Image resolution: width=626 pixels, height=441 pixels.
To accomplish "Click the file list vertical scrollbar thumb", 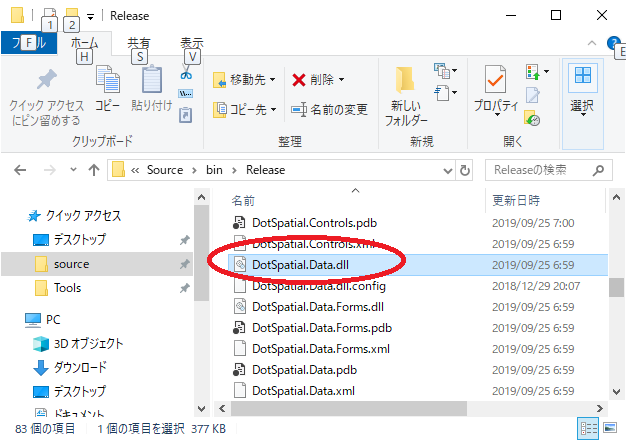I will point(616,287).
